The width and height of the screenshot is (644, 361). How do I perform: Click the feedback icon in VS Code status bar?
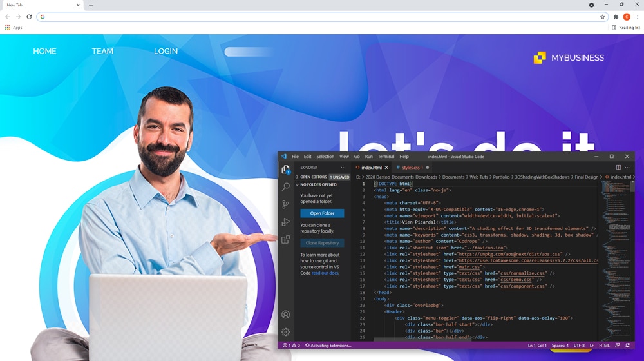coord(618,346)
